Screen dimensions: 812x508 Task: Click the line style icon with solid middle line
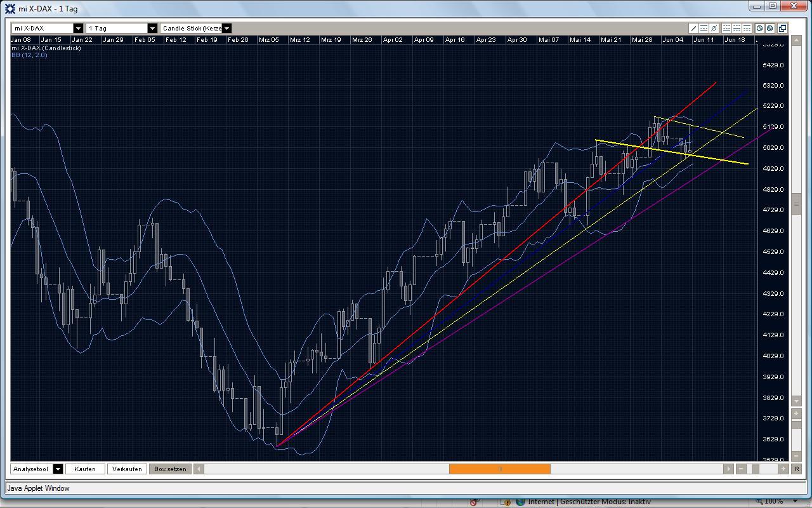click(737, 28)
